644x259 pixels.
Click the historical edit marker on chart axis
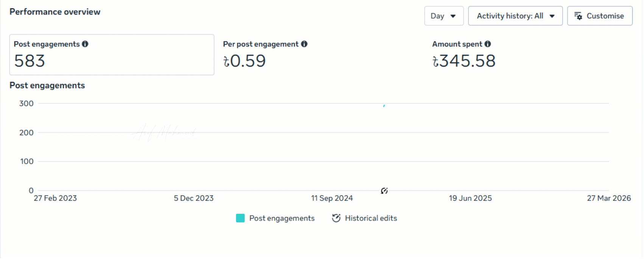[384, 191]
